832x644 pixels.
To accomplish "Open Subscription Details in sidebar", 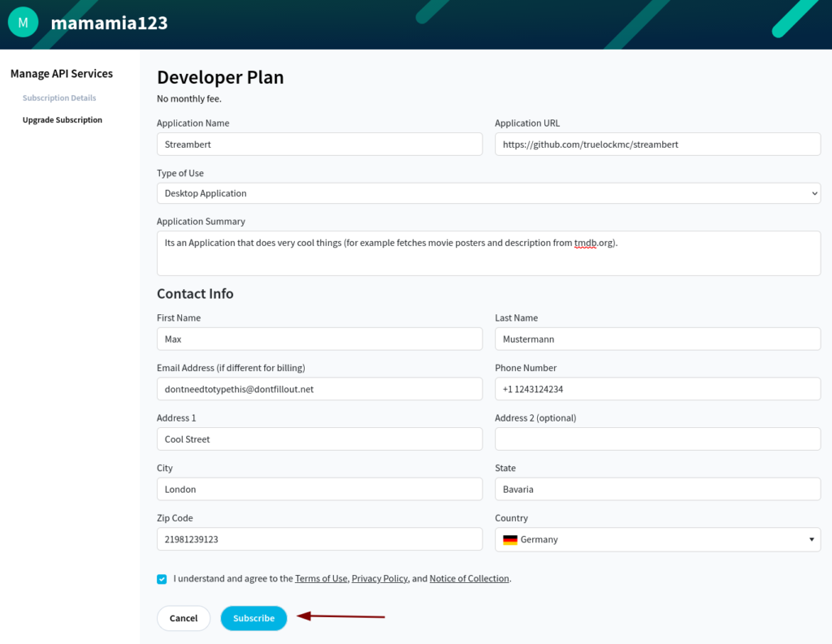I will coord(59,97).
